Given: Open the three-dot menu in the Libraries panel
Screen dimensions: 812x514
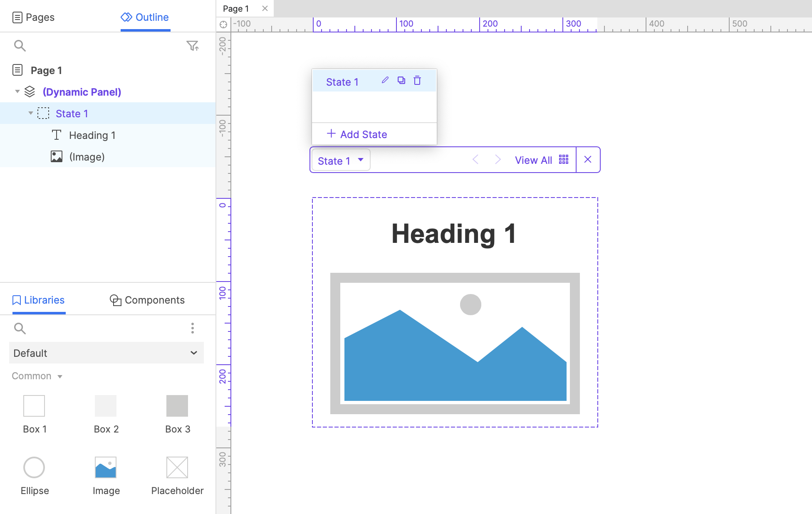Looking at the screenshot, I should (193, 328).
